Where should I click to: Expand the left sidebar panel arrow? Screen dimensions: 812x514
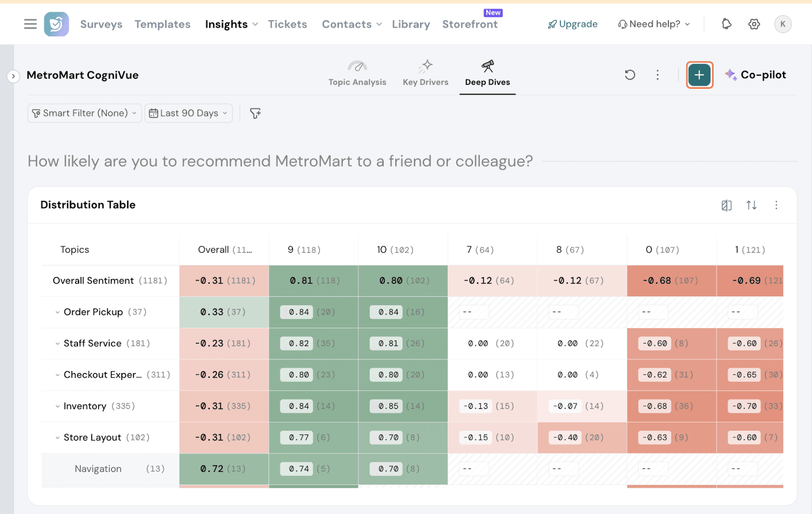(13, 76)
